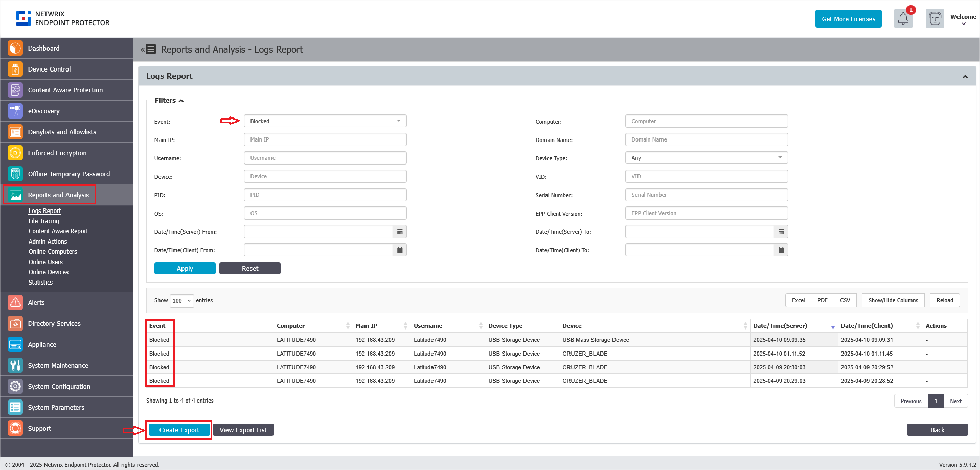Open the Statistics page
This screenshot has width=980, height=470.
[40, 282]
